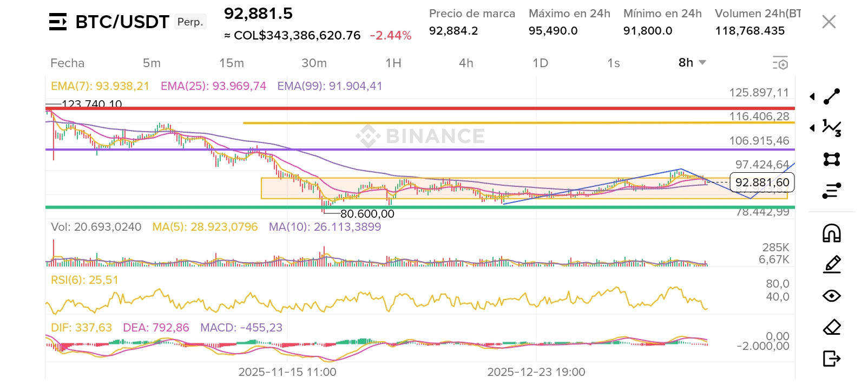Tap the DIF value label
The height and width of the screenshot is (390, 868).
point(81,328)
